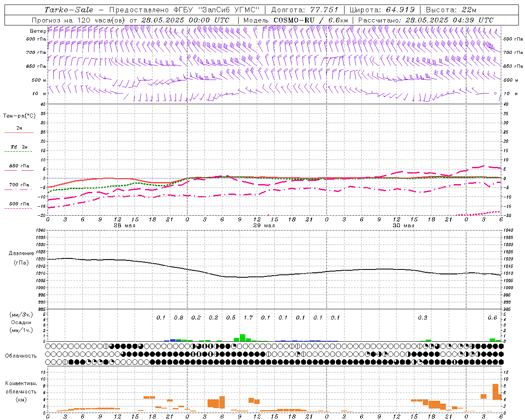Screen dimensions: 525x420
Task: Click the '29 мая' date label
Action: click(x=264, y=225)
